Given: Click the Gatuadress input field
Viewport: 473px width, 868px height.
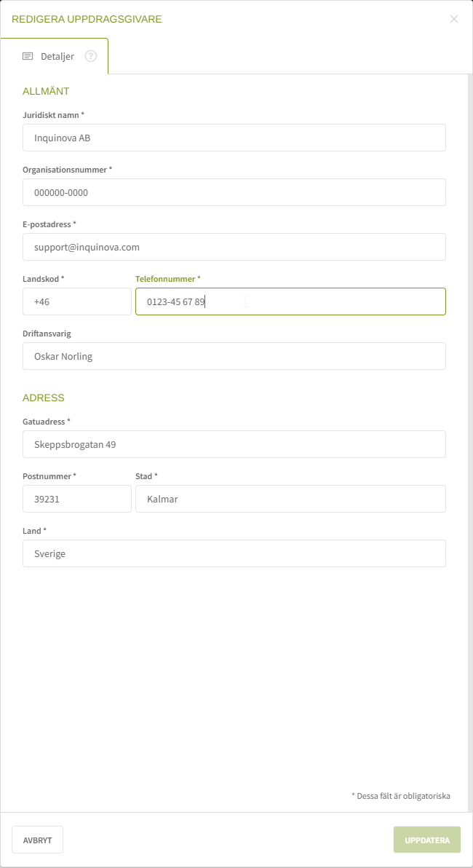Looking at the screenshot, I should tap(234, 444).
